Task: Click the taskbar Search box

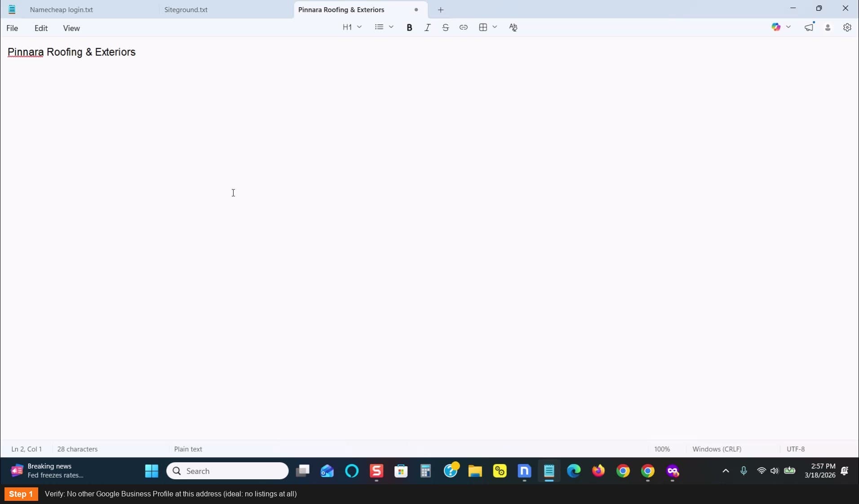Action: [x=227, y=471]
